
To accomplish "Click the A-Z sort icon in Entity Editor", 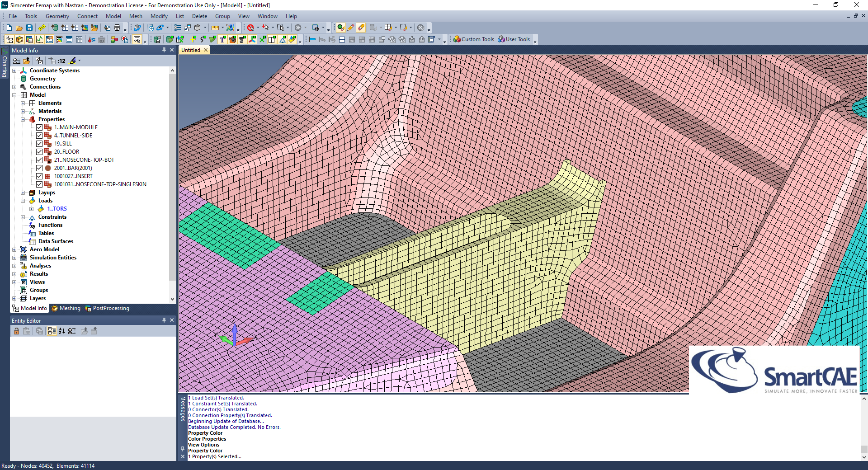I will (62, 331).
